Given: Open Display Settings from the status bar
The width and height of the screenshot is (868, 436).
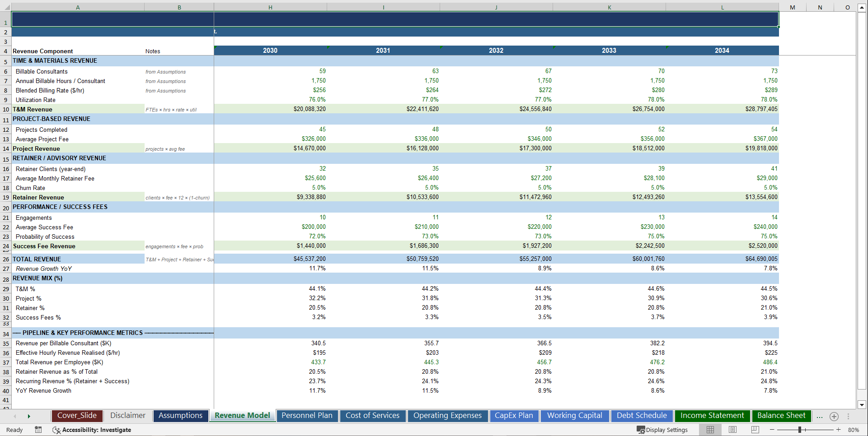Looking at the screenshot, I should (663, 430).
